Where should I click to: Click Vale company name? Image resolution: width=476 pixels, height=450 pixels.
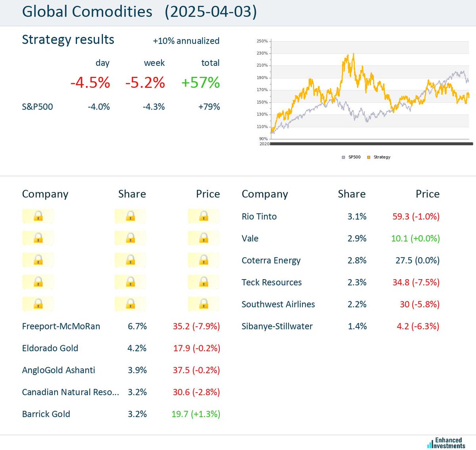250,238
